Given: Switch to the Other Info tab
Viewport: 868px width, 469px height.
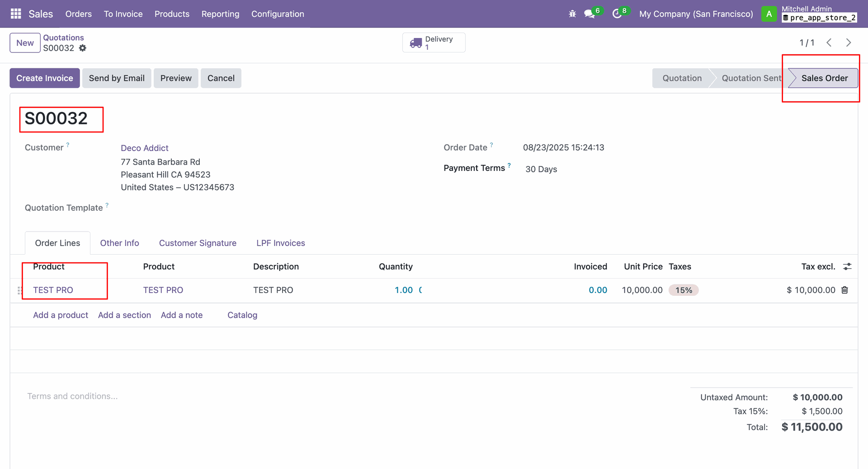Looking at the screenshot, I should tap(119, 243).
